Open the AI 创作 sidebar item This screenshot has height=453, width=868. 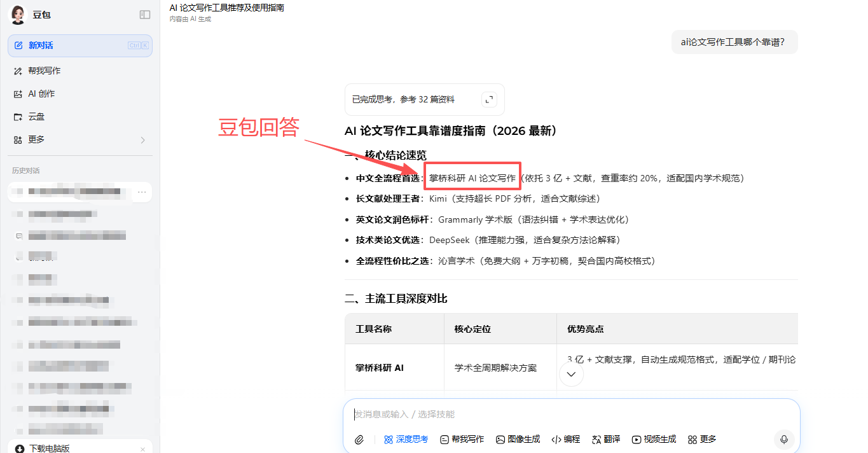(80, 94)
